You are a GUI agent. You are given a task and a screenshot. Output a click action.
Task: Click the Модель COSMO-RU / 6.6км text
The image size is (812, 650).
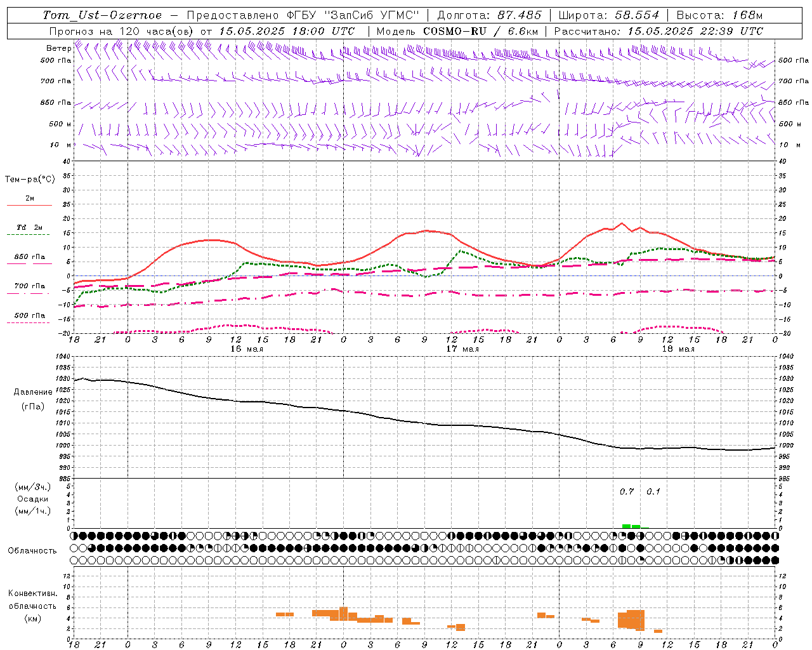pos(458,31)
